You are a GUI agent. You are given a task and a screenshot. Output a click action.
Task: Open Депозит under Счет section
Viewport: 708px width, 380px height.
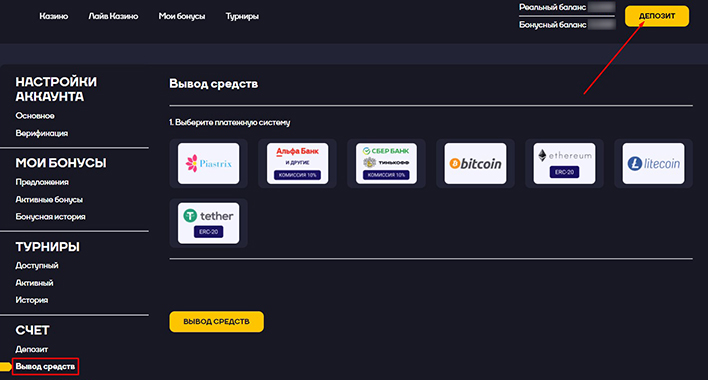(x=32, y=349)
